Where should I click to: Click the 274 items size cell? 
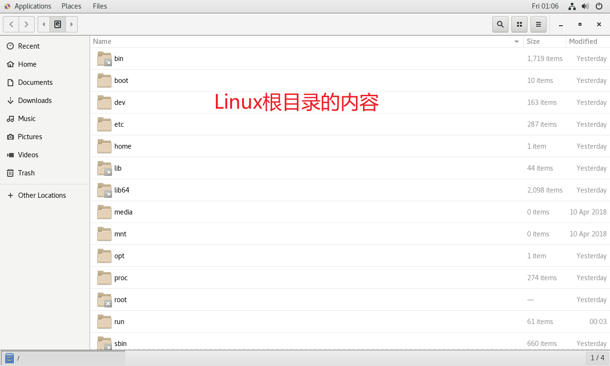(542, 278)
